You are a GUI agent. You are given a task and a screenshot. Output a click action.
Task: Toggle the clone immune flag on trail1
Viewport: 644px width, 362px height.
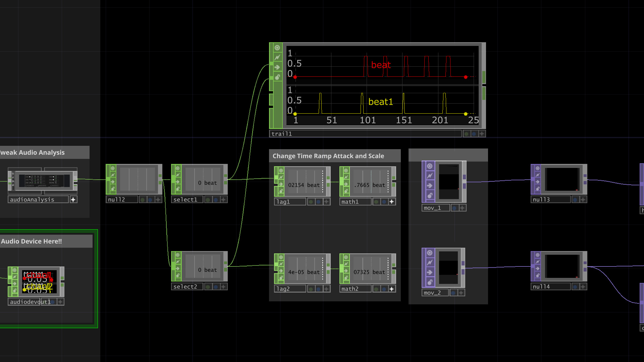[277, 57]
